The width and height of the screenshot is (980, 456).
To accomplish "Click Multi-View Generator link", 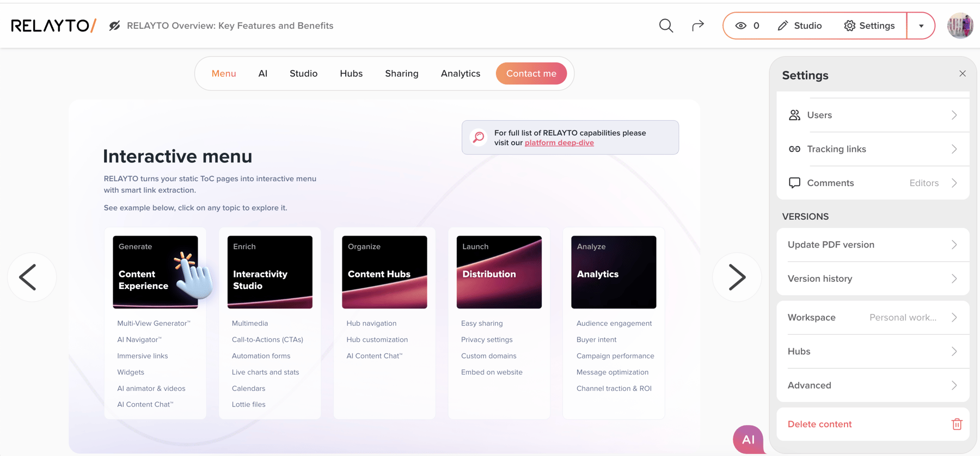I will click(x=154, y=323).
